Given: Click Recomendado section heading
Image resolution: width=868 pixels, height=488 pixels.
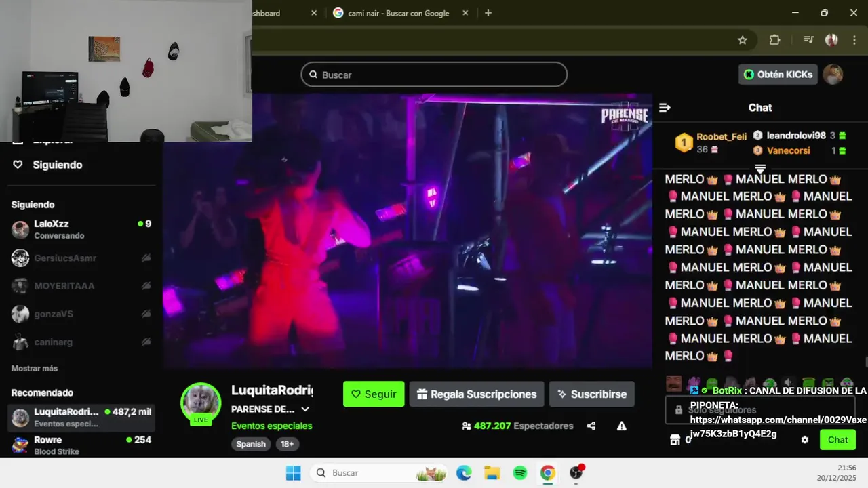Looking at the screenshot, I should point(42,392).
